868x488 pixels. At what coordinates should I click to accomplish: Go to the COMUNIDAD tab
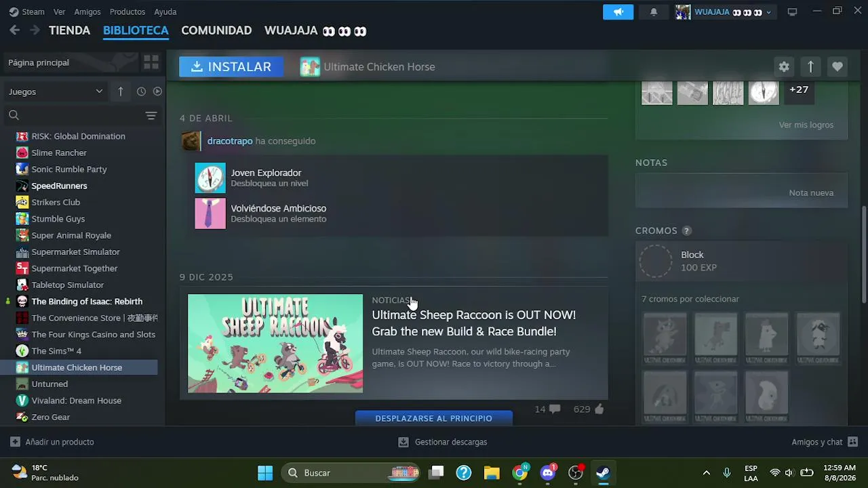pos(216,30)
